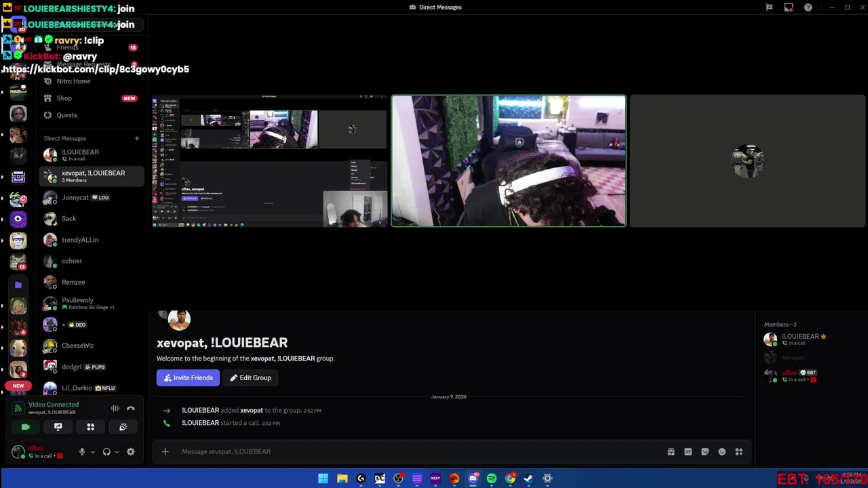Select xevopat in members list
The width and height of the screenshot is (868, 488).
[x=807, y=357]
